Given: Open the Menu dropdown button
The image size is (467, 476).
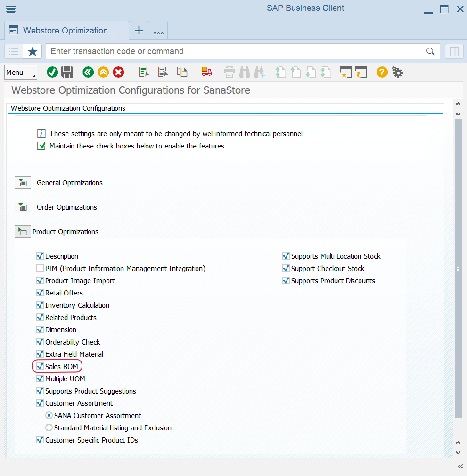Looking at the screenshot, I should coord(21,72).
